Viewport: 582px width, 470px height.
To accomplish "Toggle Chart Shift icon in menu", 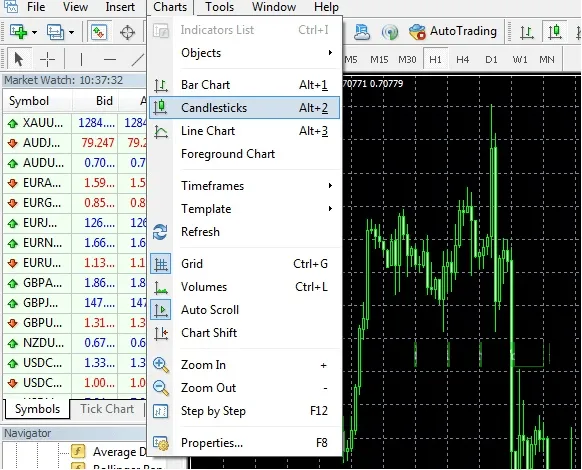I will 161,333.
